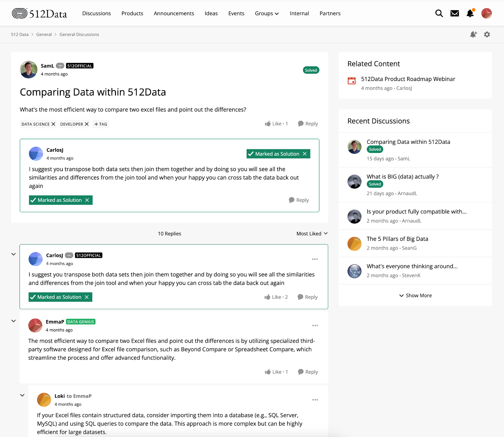Open the search icon in header
Screen dimensions: 504x437
click(x=439, y=13)
